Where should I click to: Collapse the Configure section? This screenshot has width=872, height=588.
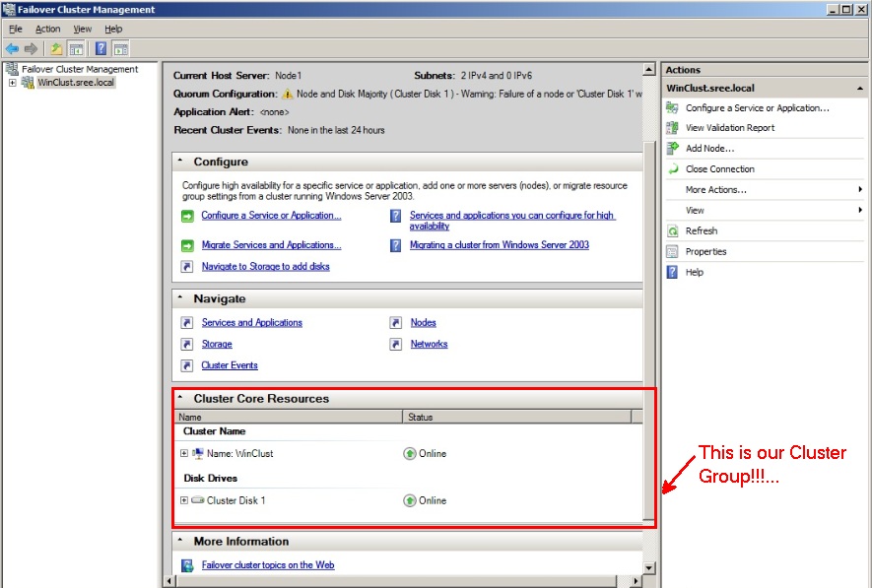(180, 162)
